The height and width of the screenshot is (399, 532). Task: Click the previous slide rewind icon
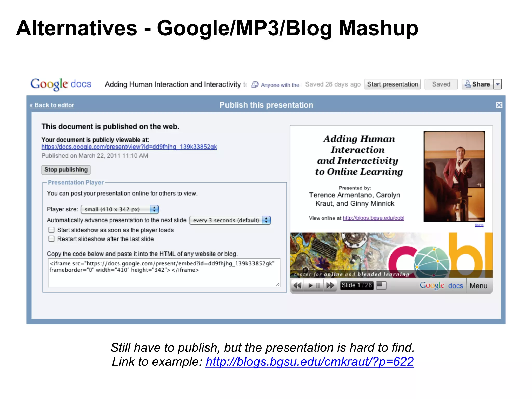(297, 285)
